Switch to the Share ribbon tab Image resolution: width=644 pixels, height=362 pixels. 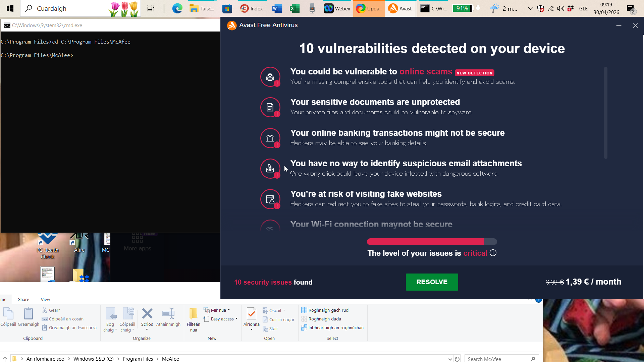click(23, 299)
